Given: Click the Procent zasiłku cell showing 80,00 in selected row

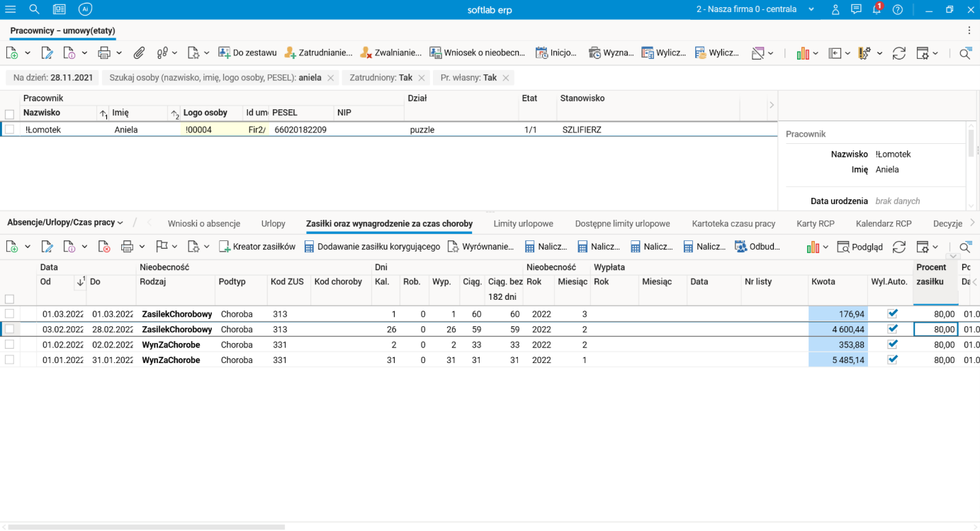Looking at the screenshot, I should pos(935,329).
